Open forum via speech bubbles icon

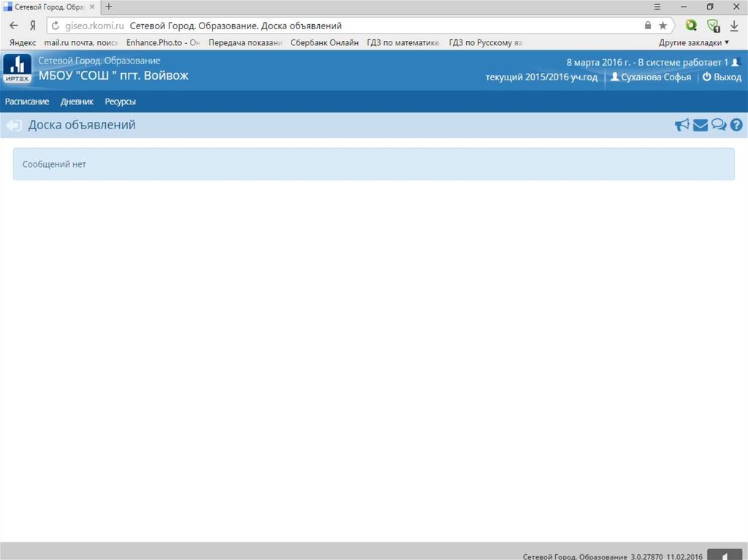719,125
